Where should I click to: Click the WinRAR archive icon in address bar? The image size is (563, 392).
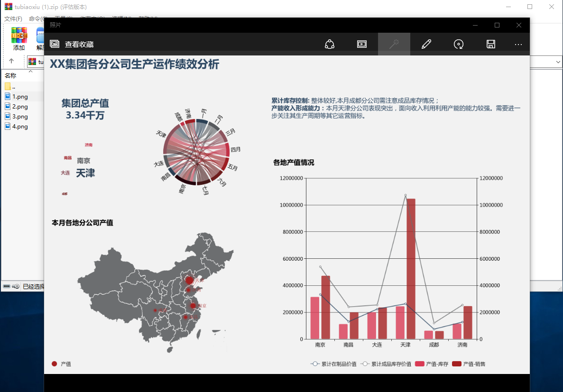tap(32, 62)
